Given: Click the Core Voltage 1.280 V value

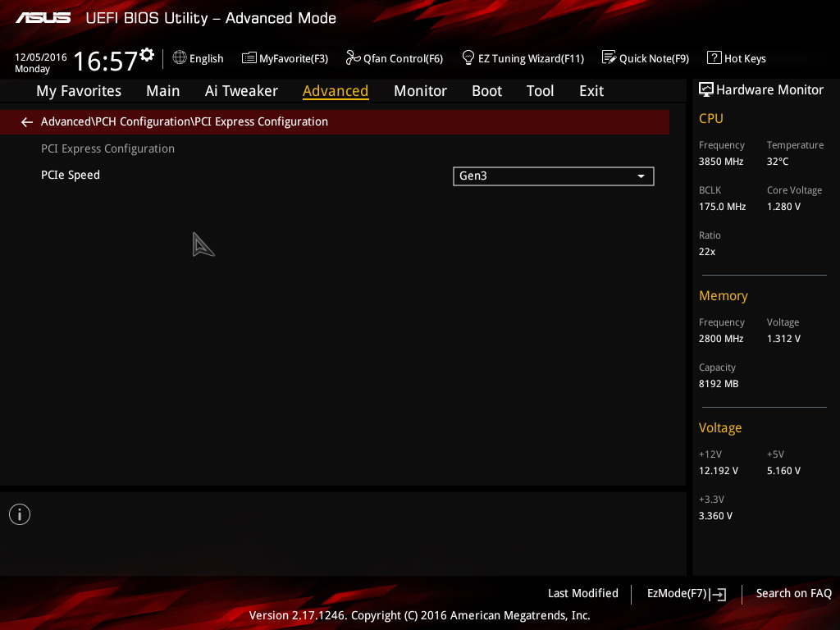Looking at the screenshot, I should pyautogui.click(x=783, y=206).
